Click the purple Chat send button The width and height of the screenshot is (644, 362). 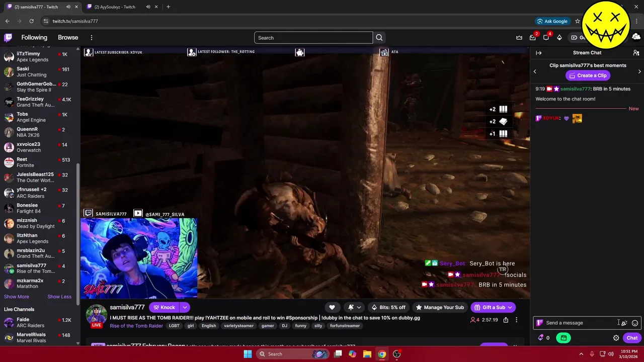(x=632, y=338)
